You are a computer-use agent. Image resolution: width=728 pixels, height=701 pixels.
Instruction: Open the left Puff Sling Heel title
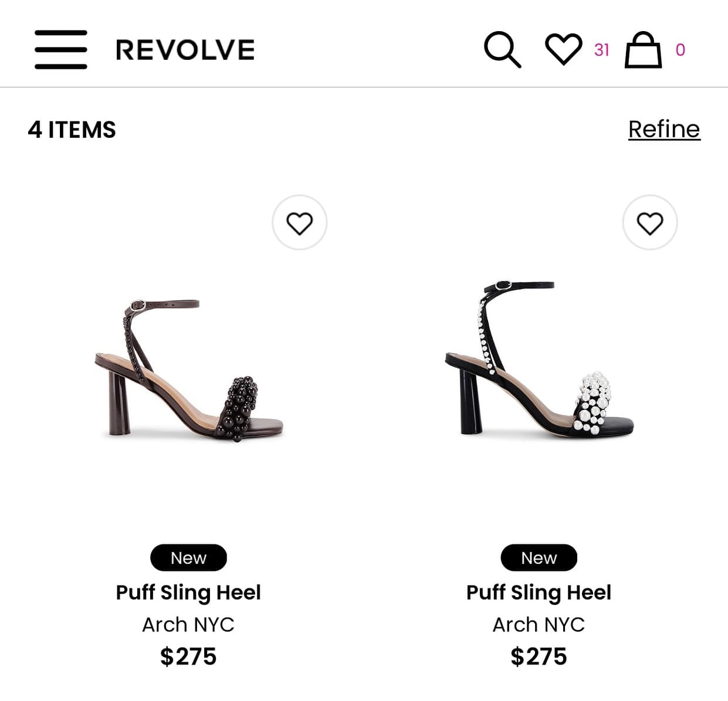click(188, 592)
